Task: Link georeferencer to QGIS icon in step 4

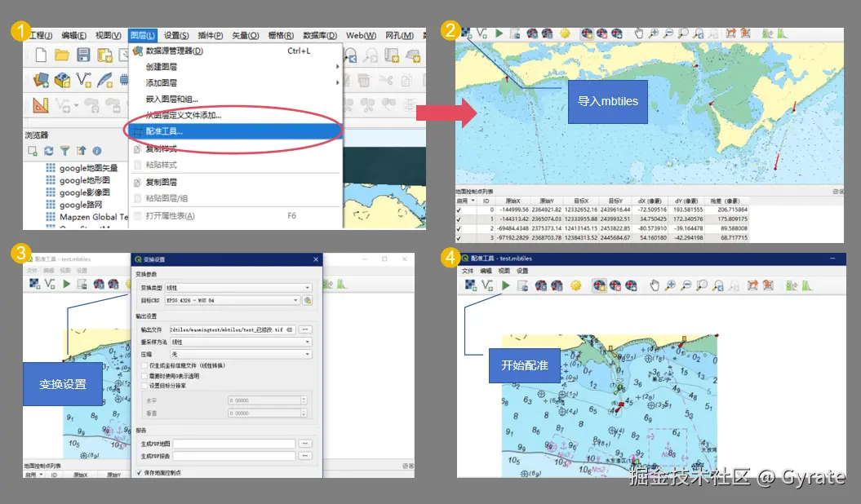Action: [x=752, y=285]
